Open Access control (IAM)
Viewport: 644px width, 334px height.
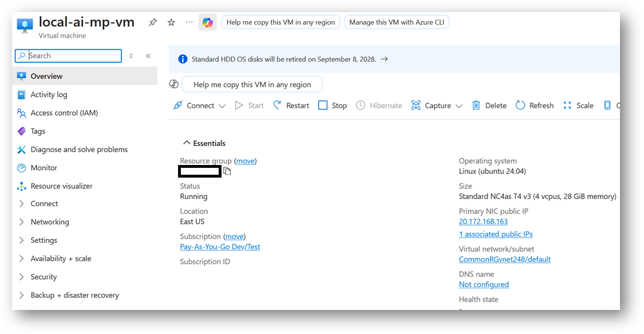coord(64,112)
